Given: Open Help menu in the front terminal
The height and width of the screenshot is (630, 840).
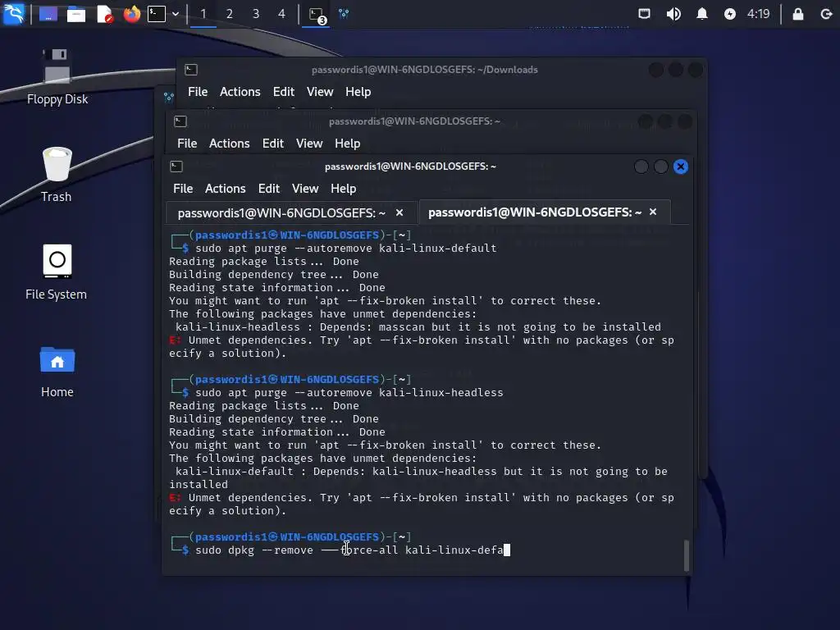Looking at the screenshot, I should (x=344, y=189).
